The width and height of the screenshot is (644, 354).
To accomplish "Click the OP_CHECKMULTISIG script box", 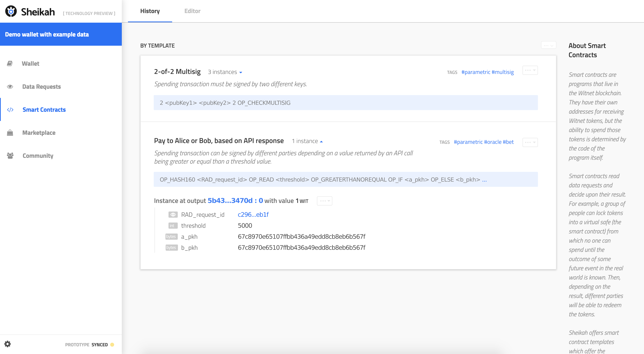I will pyautogui.click(x=345, y=103).
